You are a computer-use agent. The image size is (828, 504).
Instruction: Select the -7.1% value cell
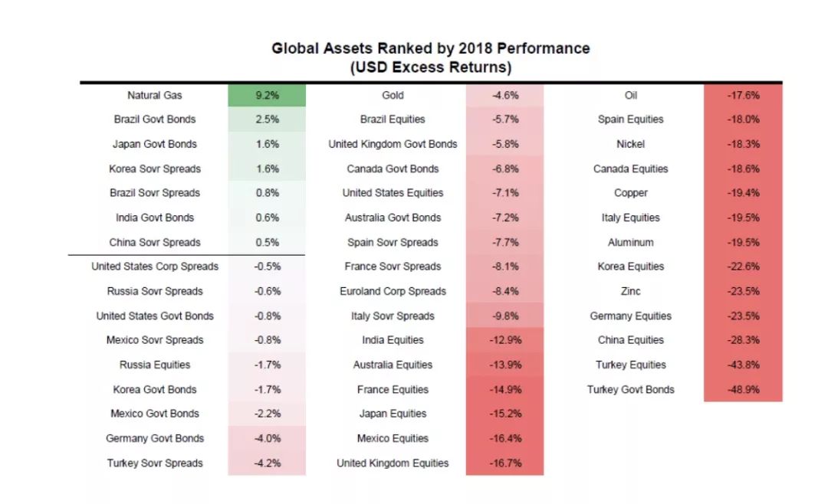coord(504,193)
